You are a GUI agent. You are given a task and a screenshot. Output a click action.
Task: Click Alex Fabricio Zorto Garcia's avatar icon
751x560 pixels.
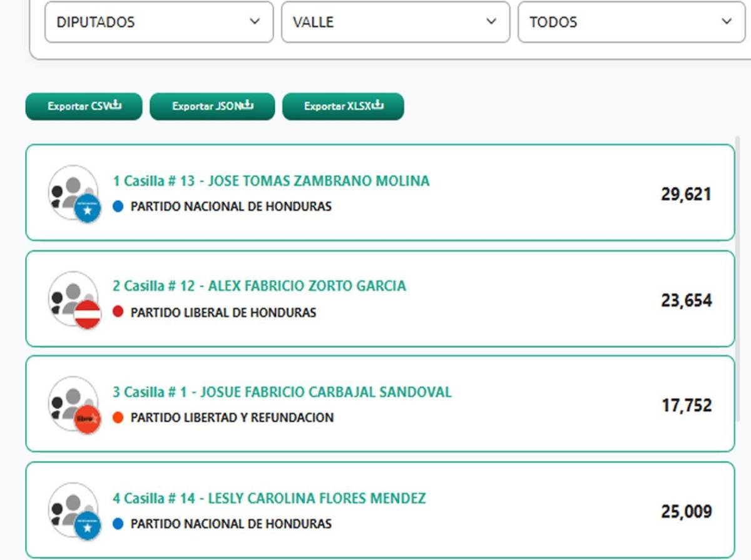click(73, 299)
